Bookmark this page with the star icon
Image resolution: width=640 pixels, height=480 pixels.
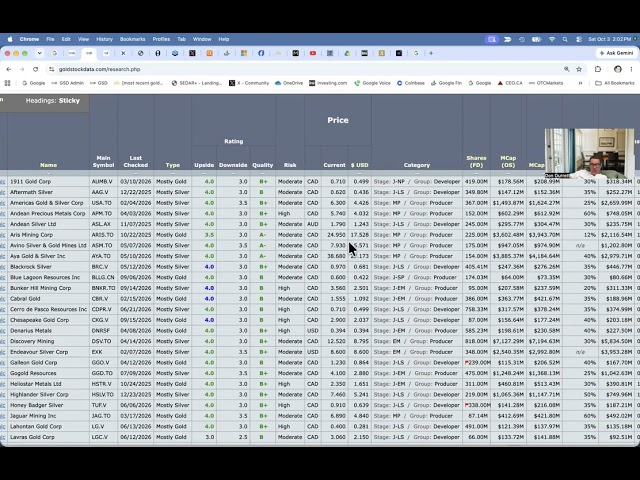click(x=579, y=69)
